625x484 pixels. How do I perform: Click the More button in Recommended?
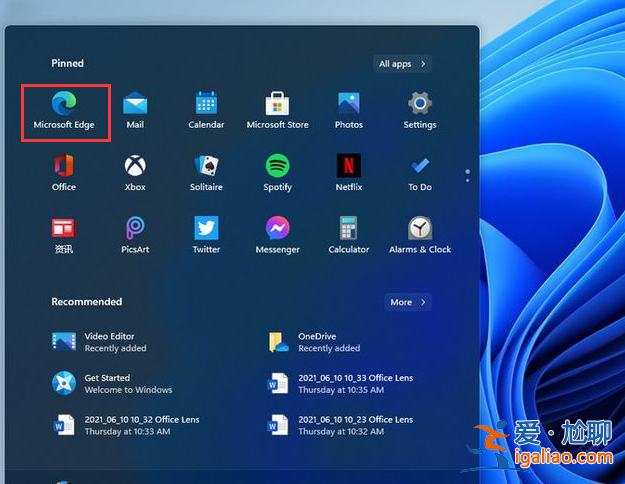pos(408,302)
